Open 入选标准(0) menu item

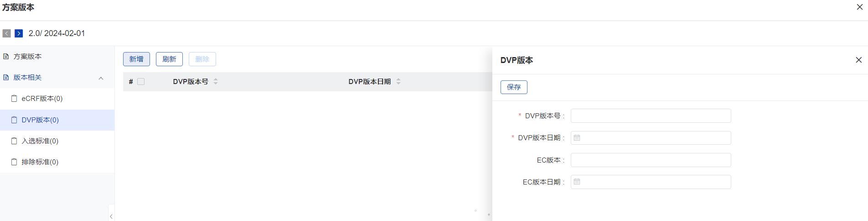[x=57, y=141]
